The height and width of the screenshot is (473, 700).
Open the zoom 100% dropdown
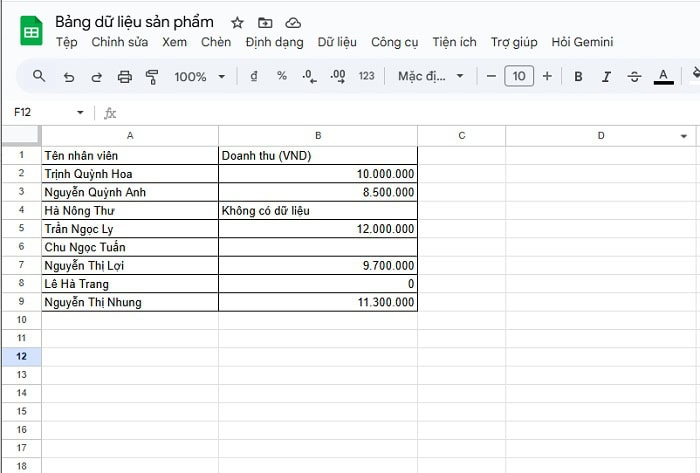(x=199, y=77)
